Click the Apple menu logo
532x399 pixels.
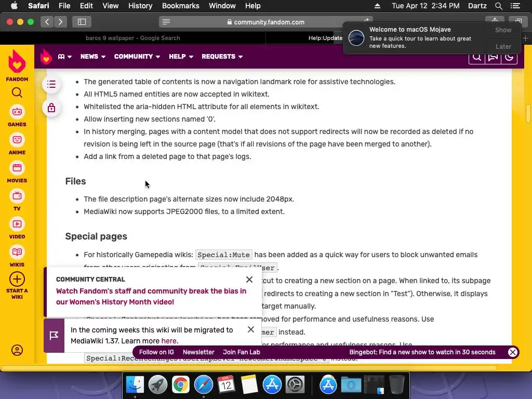(x=14, y=5)
